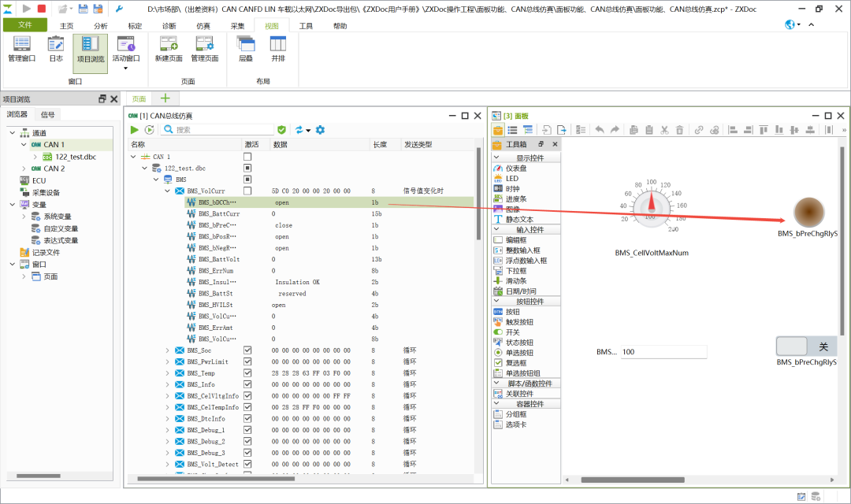This screenshot has height=504, width=851.
Task: Open the 日志 log window
Action: [56, 50]
